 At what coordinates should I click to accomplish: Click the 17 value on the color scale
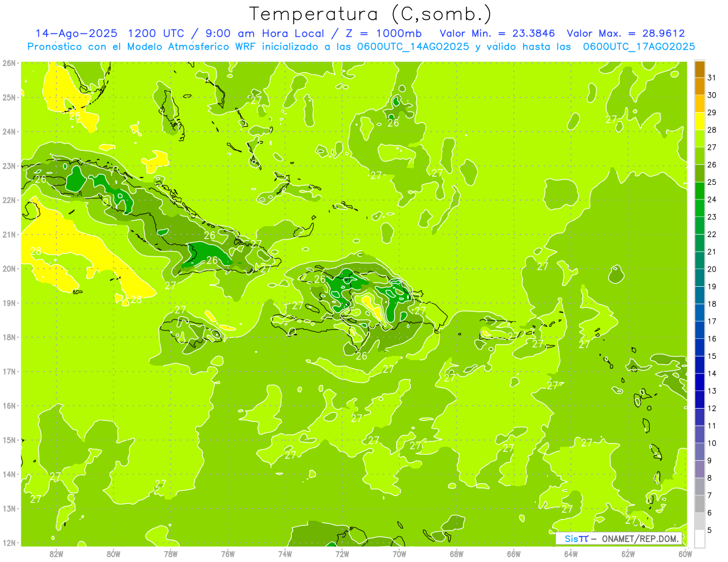[712, 321]
